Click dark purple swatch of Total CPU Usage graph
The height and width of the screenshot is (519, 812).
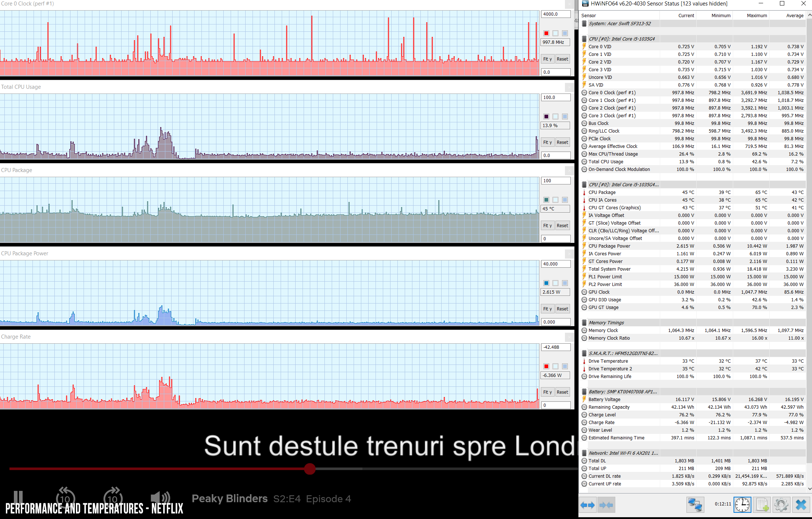tap(546, 117)
